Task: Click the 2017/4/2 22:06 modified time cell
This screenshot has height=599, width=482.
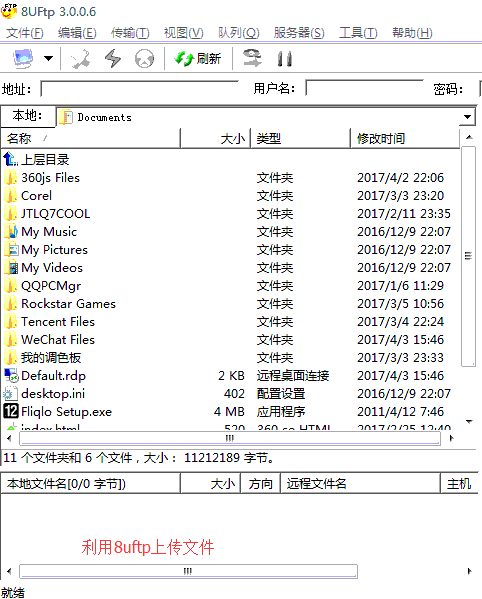Action: coord(400,178)
